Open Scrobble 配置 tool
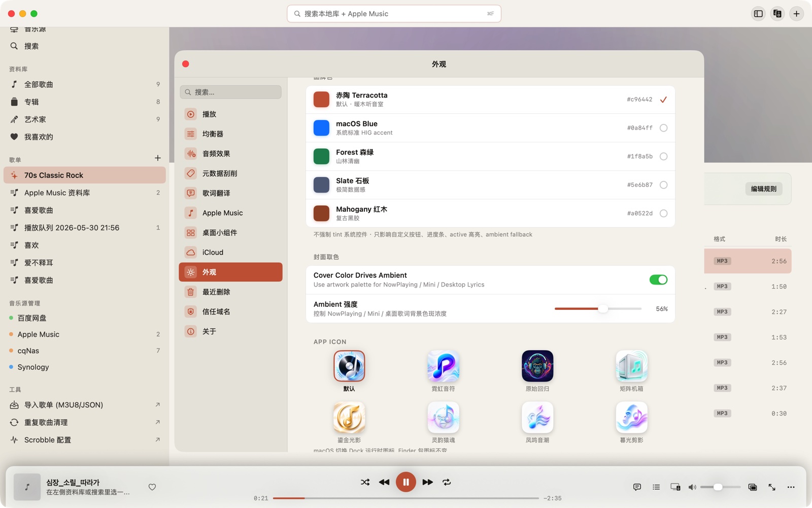Image resolution: width=812 pixels, height=508 pixels. pos(85,440)
